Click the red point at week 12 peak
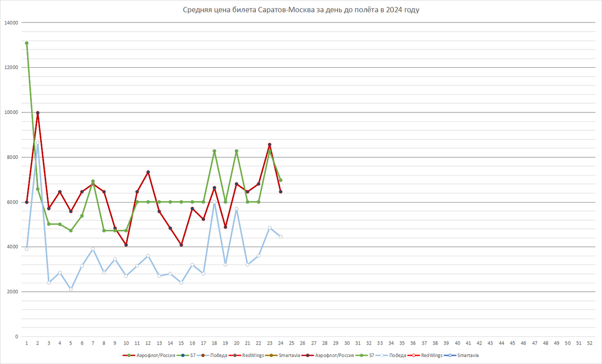 coord(148,172)
